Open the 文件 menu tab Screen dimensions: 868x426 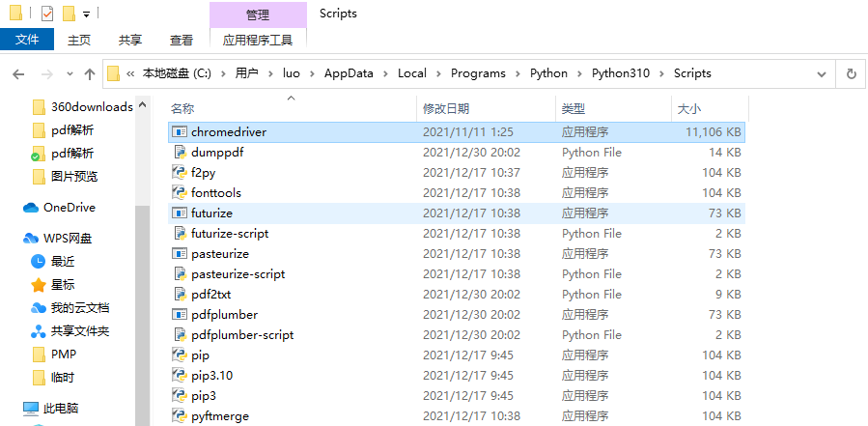27,40
